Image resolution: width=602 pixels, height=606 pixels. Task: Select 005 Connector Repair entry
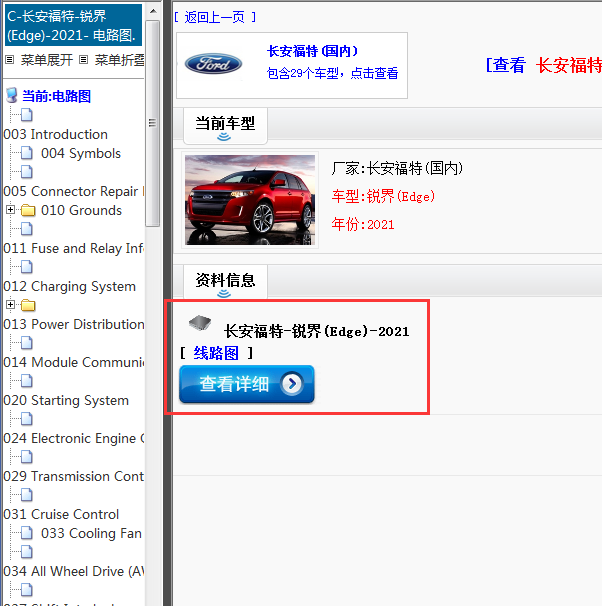click(x=73, y=191)
